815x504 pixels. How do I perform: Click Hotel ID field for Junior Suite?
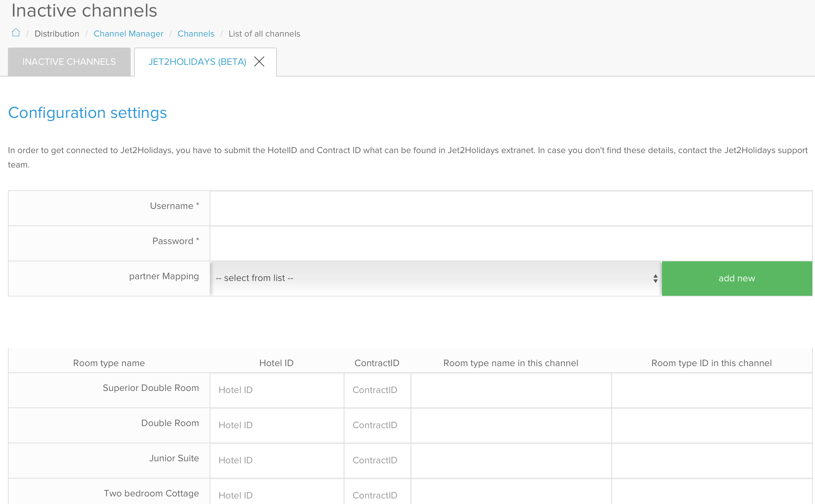click(x=277, y=461)
